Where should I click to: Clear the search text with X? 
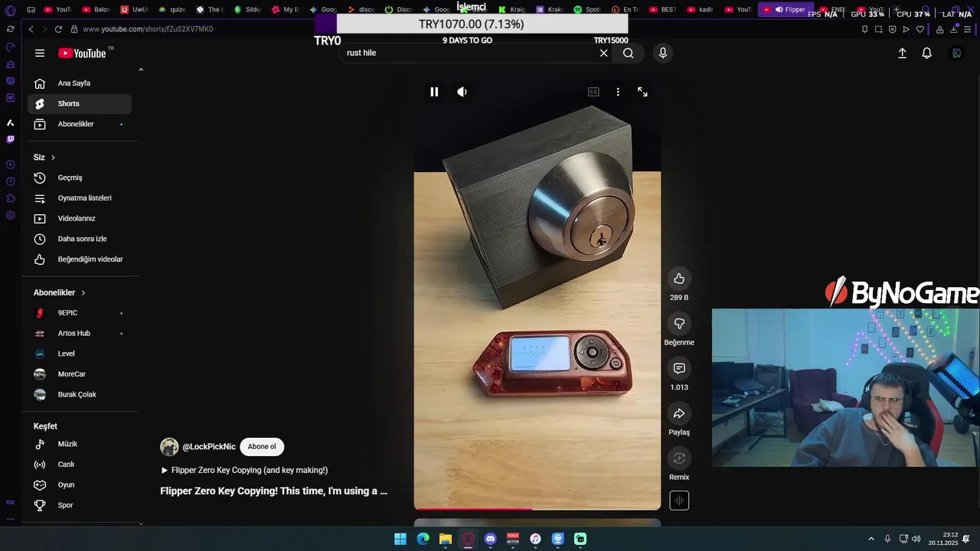pyautogui.click(x=603, y=53)
